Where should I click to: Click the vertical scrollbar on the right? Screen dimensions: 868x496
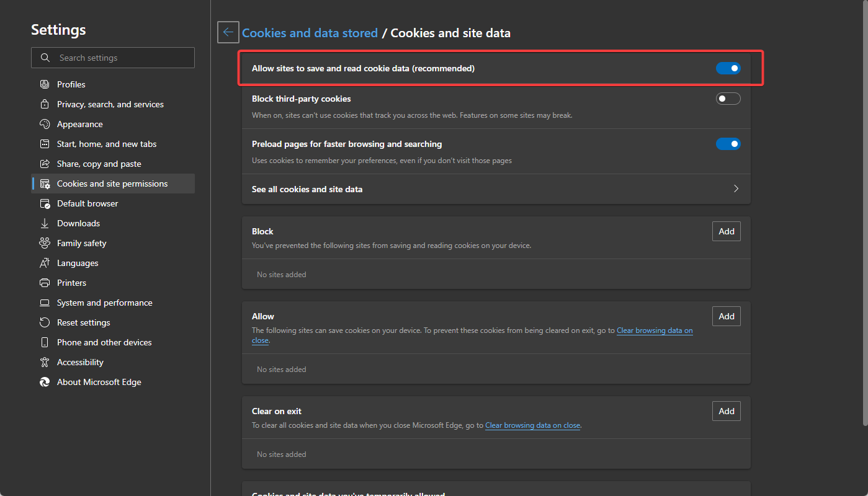coord(865,213)
